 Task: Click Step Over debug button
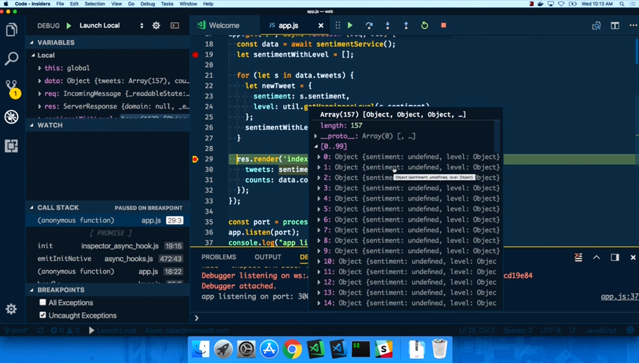(369, 26)
